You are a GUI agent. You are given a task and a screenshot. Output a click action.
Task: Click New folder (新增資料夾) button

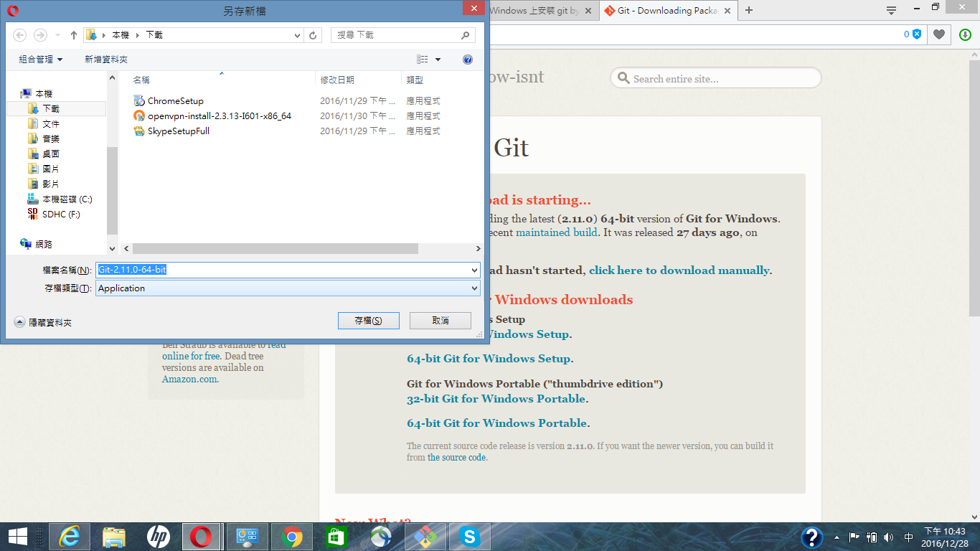[106, 60]
